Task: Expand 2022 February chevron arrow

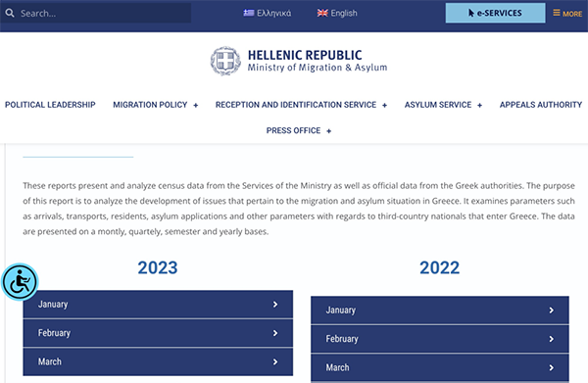Action: pyautogui.click(x=551, y=339)
